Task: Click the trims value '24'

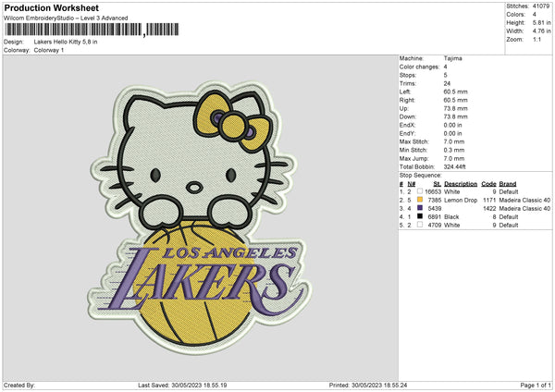Action: [x=447, y=83]
